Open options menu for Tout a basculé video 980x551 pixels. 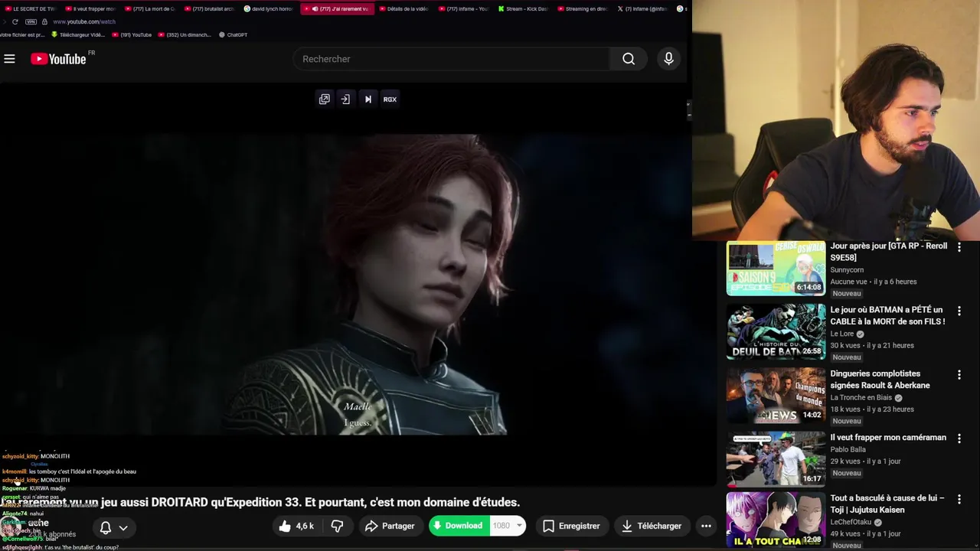[959, 499]
